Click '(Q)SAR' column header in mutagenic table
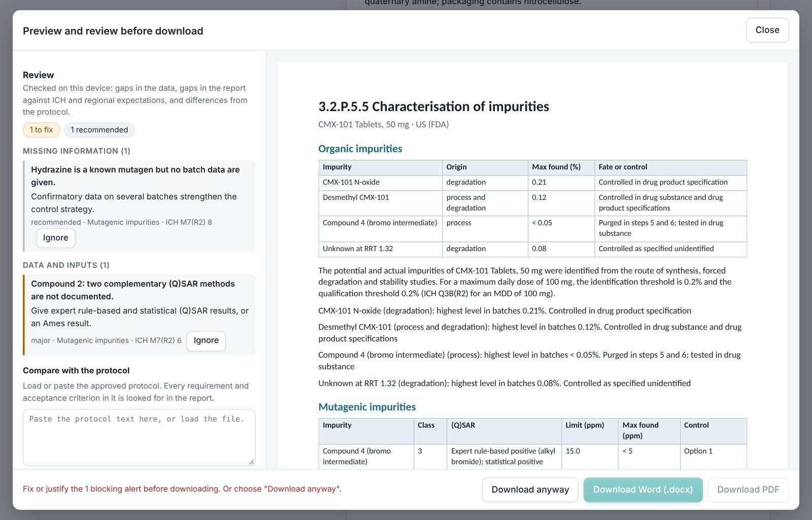Screen dimensions: 812x520 504,431
